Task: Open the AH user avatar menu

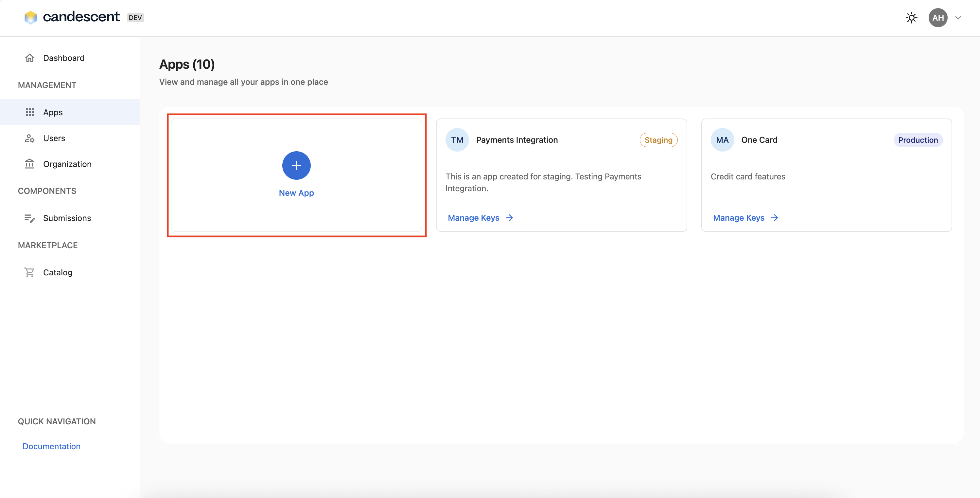Action: [x=938, y=18]
